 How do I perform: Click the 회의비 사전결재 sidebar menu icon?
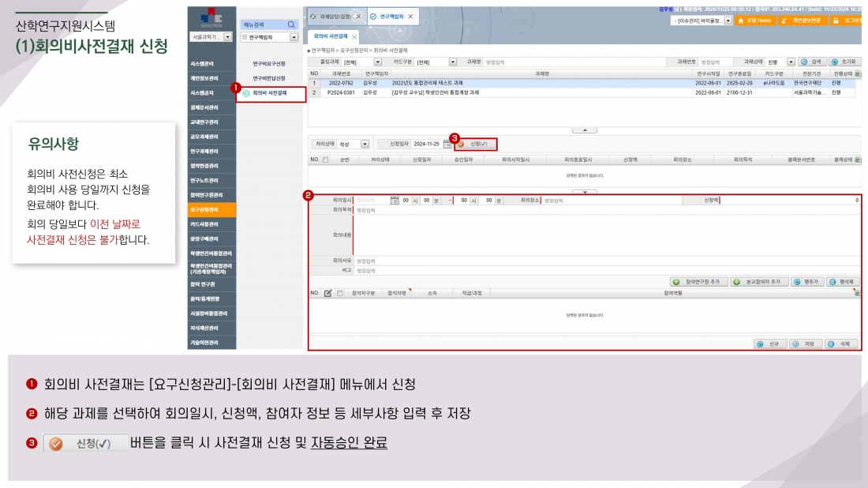point(245,92)
